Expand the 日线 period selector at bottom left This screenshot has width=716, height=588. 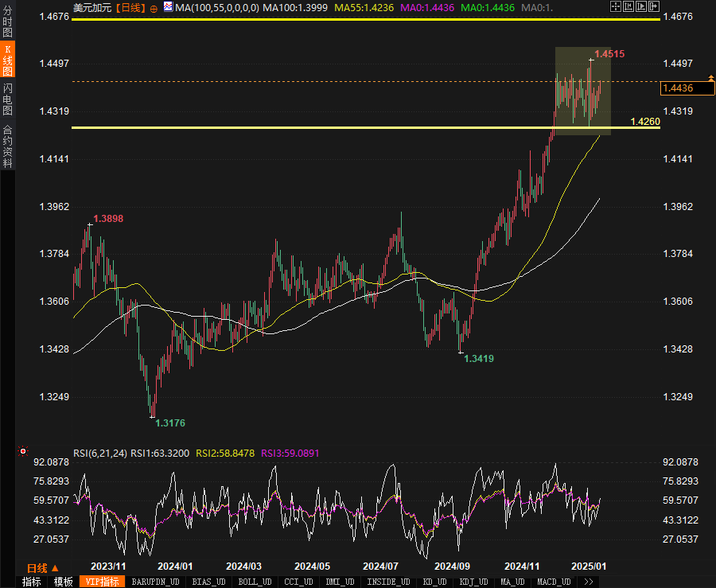(42, 568)
